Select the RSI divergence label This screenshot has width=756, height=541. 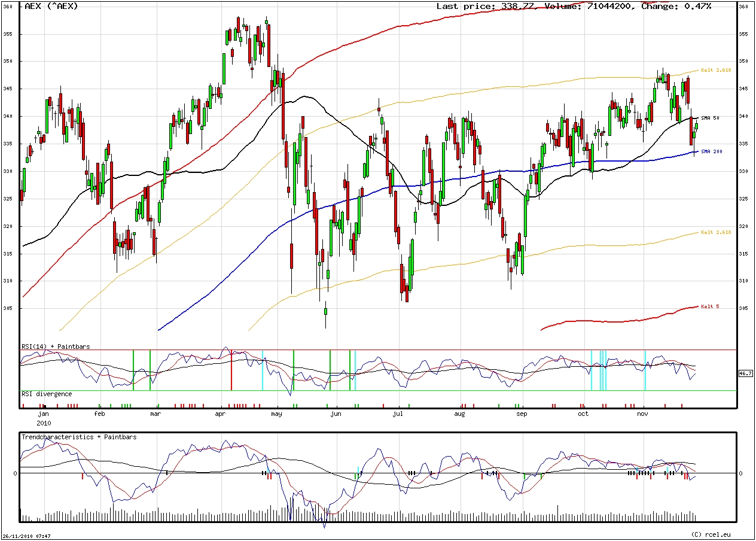tap(47, 394)
